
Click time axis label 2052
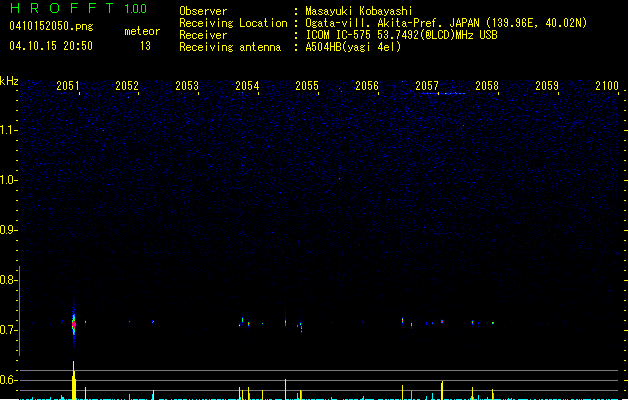click(127, 86)
